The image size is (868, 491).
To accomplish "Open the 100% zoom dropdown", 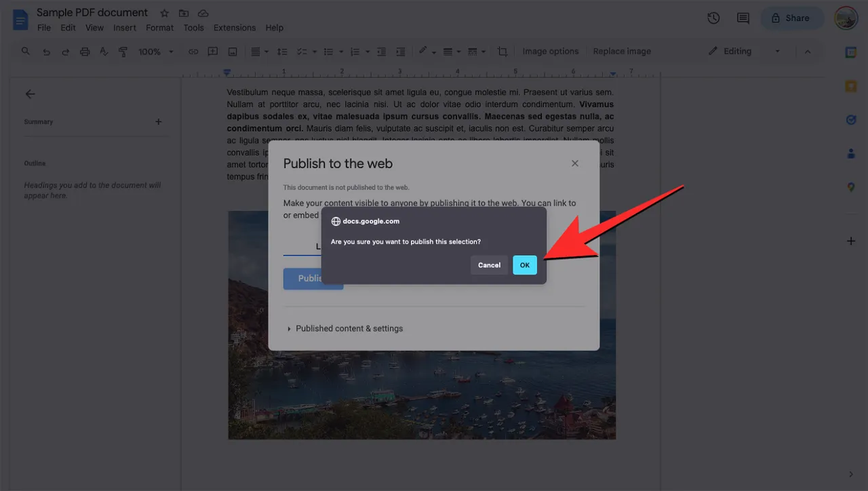I will coord(156,52).
